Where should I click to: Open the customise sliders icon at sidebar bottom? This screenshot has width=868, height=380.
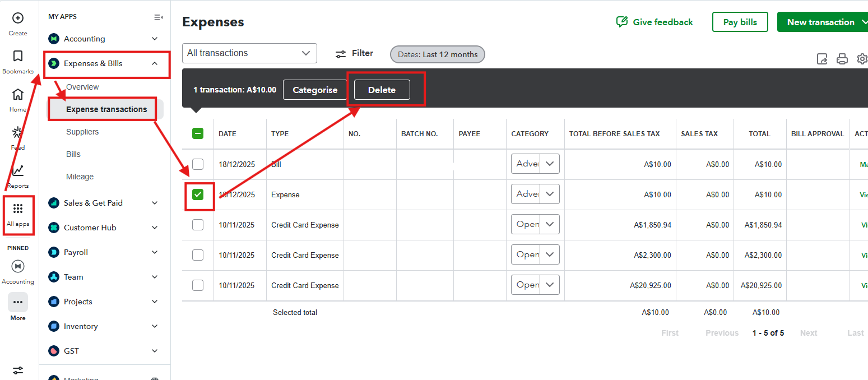18,370
